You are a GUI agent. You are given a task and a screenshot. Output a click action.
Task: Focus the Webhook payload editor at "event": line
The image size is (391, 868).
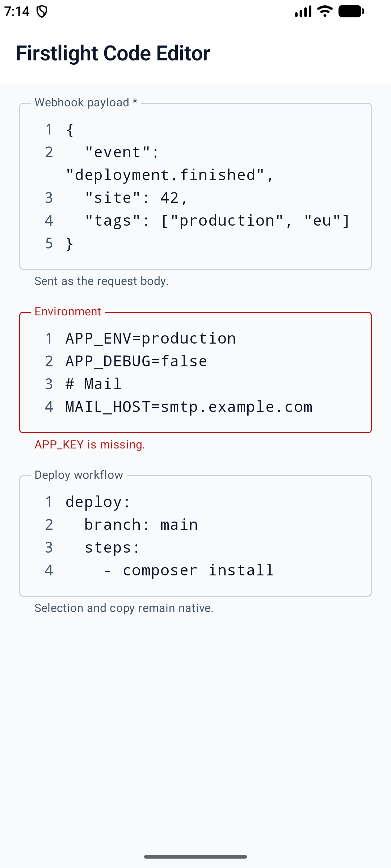coord(122,152)
